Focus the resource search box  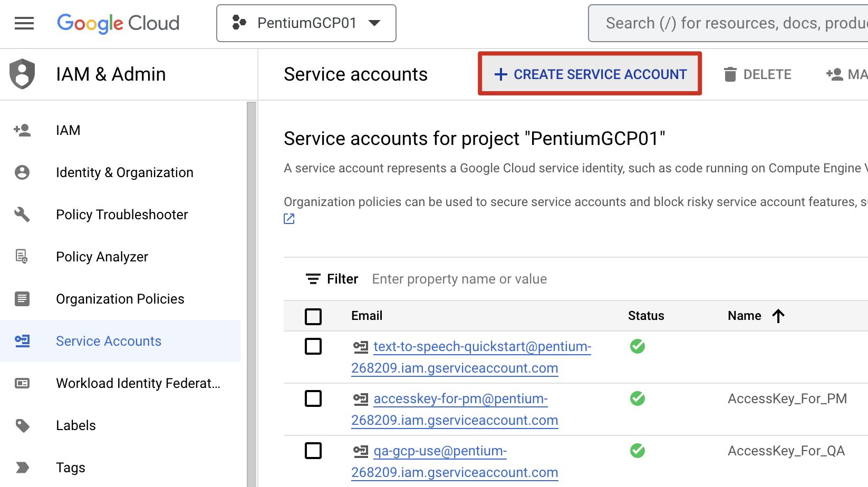(728, 23)
